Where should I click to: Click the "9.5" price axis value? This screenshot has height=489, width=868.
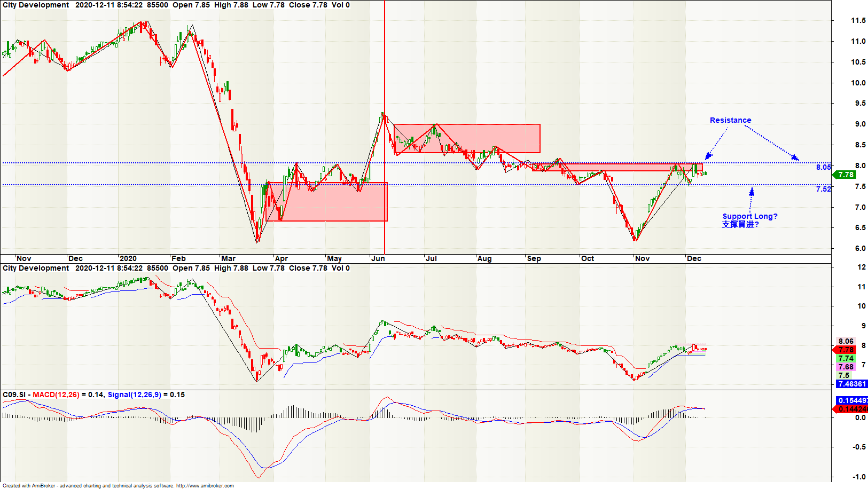click(x=860, y=103)
